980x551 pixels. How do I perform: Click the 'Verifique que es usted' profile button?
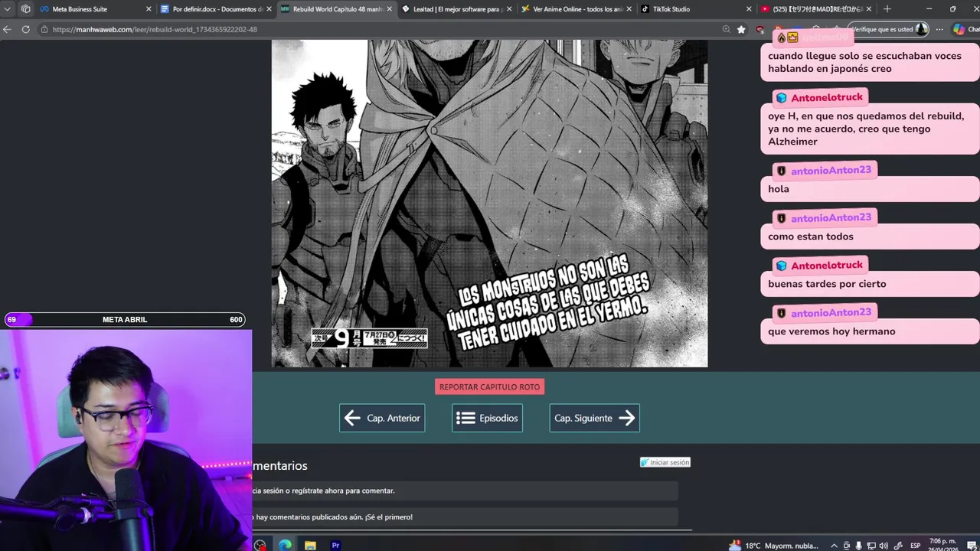click(890, 29)
